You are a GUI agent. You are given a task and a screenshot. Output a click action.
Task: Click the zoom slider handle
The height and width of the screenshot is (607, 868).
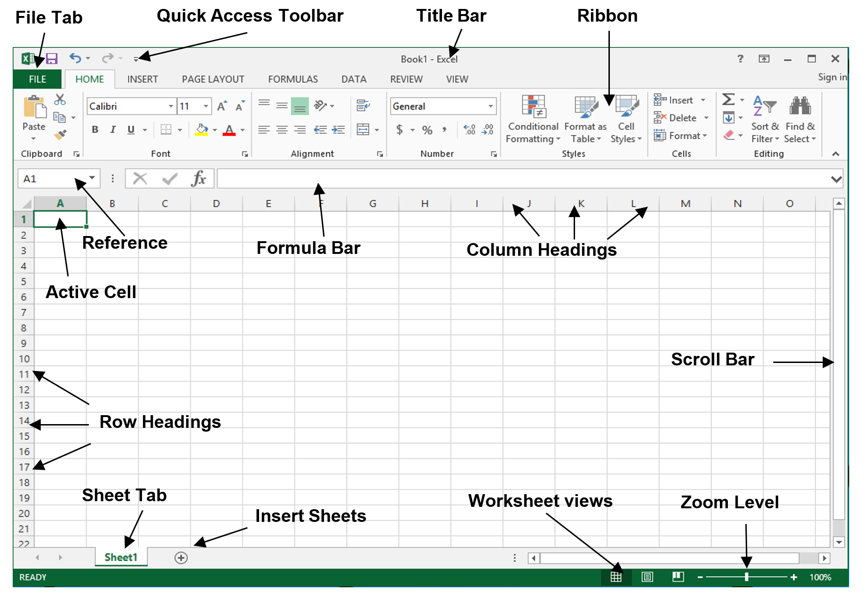(x=746, y=577)
